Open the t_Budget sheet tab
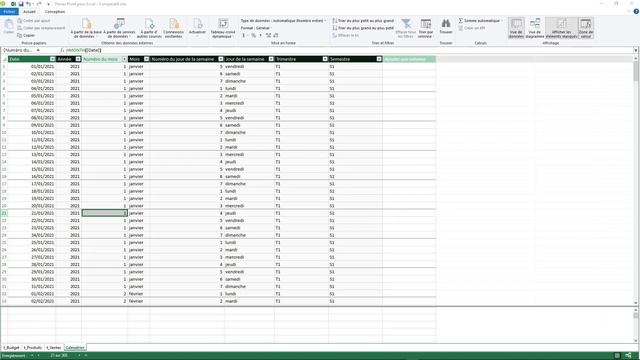 [x=11, y=348]
